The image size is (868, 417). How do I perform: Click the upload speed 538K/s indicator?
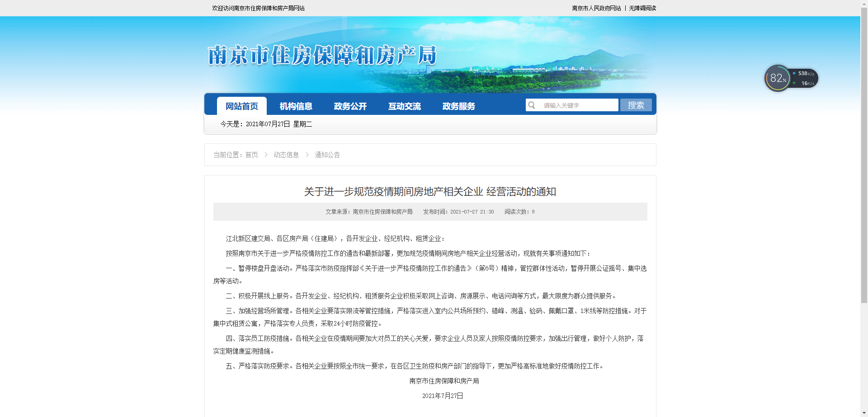(x=805, y=73)
